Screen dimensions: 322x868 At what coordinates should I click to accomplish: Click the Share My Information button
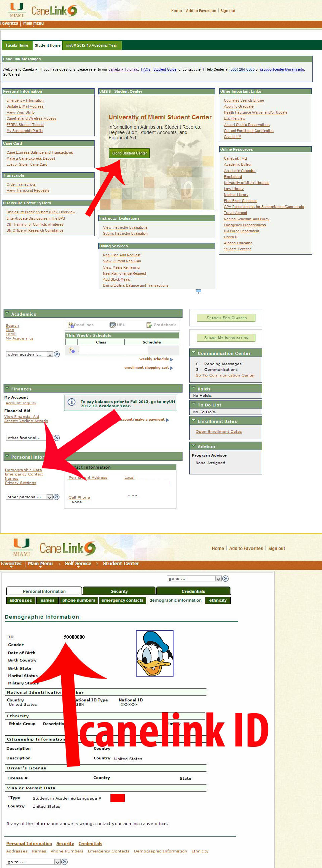point(227,338)
